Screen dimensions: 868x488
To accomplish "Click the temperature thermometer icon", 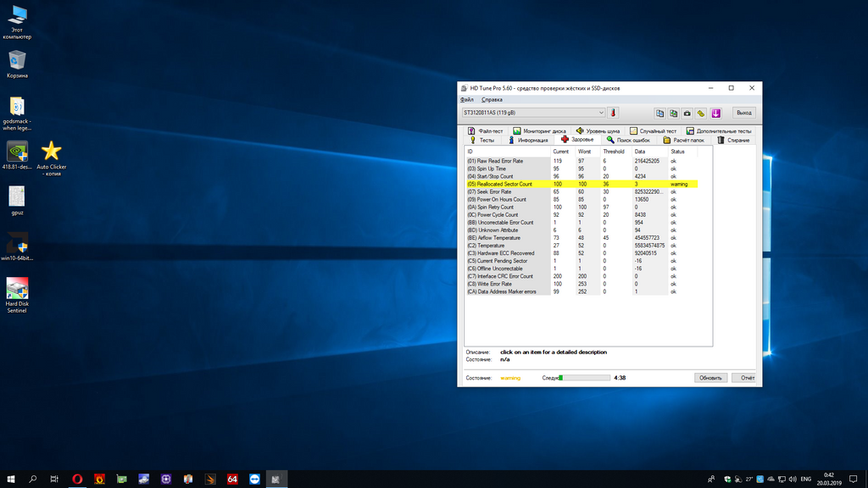I will point(613,113).
